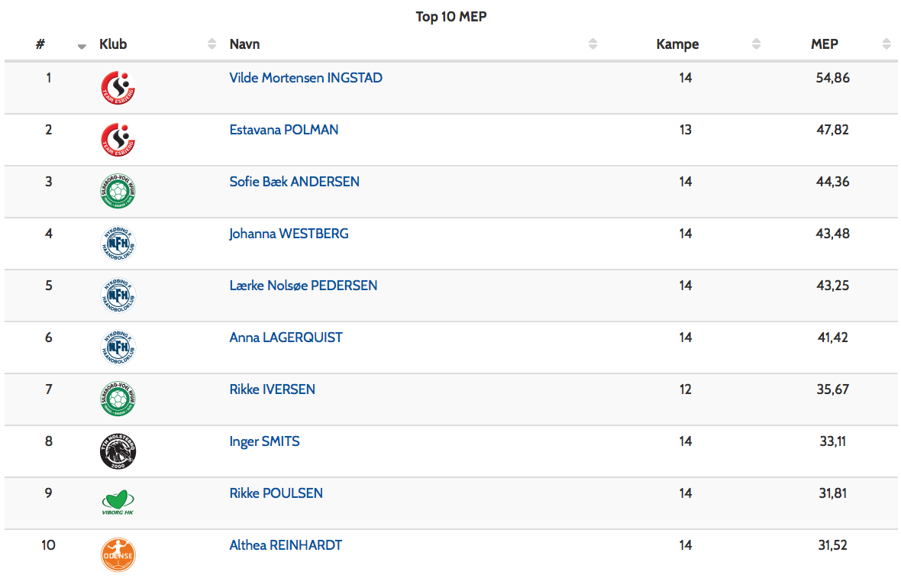Click Team Esbjerg logo in Estavana Polman's row
Image resolution: width=901 pixels, height=588 pixels.
click(x=118, y=140)
